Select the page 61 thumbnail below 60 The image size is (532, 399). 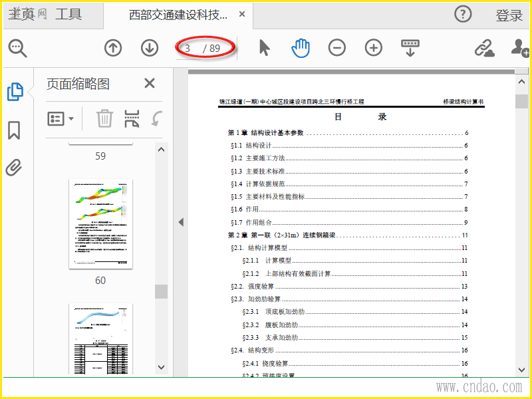tap(100, 339)
